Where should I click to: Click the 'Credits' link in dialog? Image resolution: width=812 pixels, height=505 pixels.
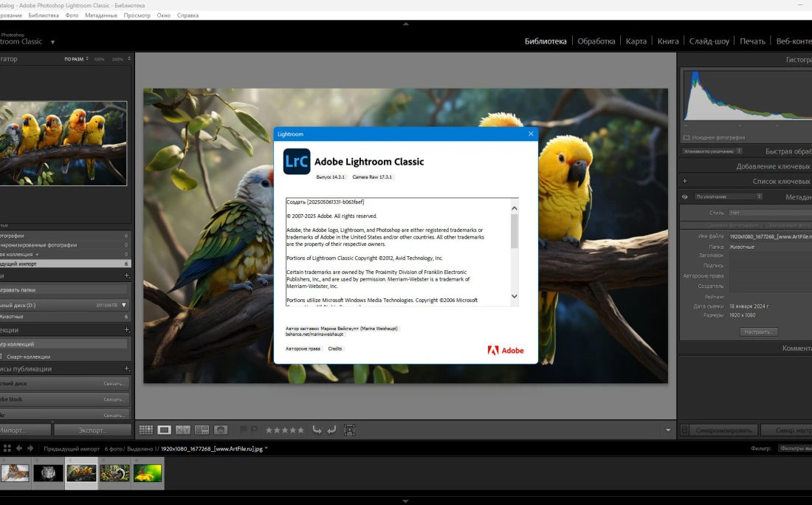point(335,348)
